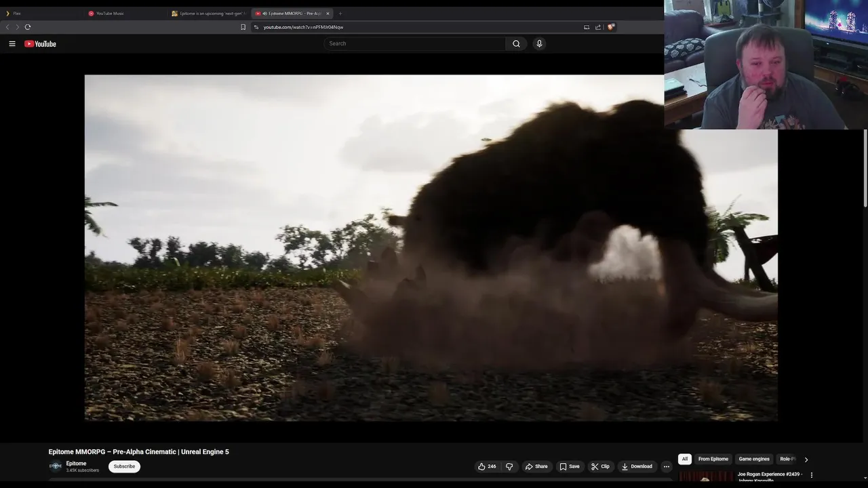This screenshot has width=868, height=488.
Task: Click the '3.45K subscribers' text
Action: [x=82, y=470]
